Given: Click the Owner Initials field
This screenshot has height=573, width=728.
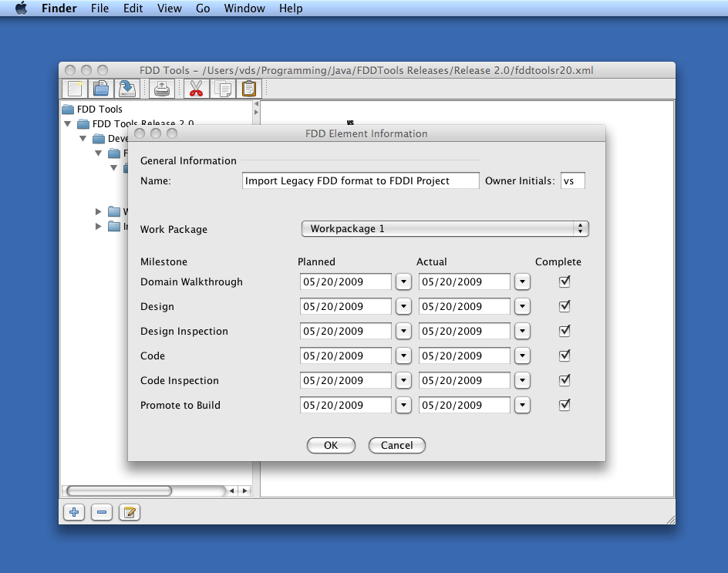Looking at the screenshot, I should pos(573,180).
